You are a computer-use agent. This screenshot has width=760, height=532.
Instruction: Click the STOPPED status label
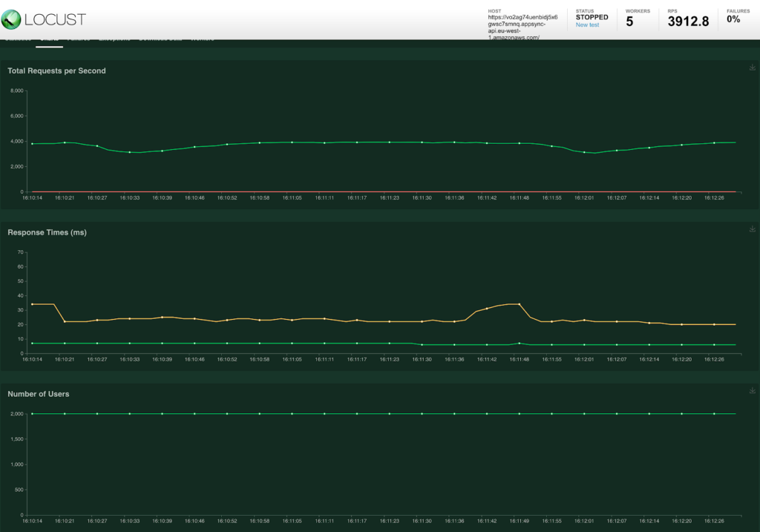coord(592,17)
